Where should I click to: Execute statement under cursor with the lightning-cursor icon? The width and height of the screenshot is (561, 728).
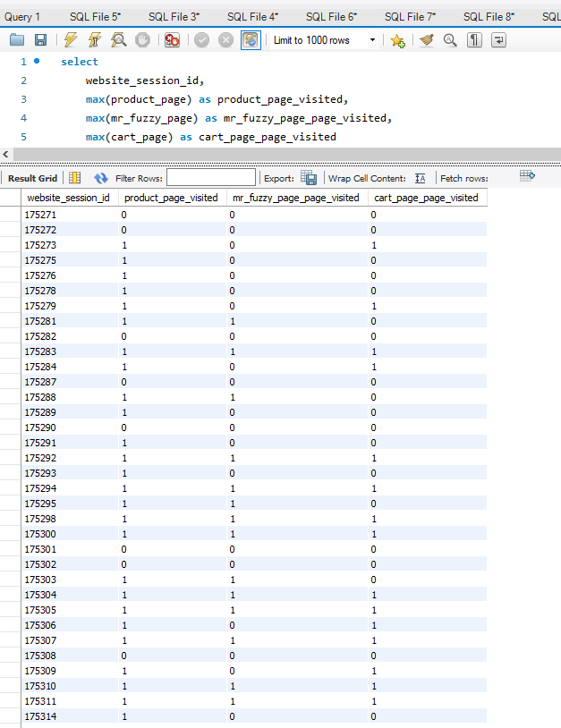coord(95,40)
